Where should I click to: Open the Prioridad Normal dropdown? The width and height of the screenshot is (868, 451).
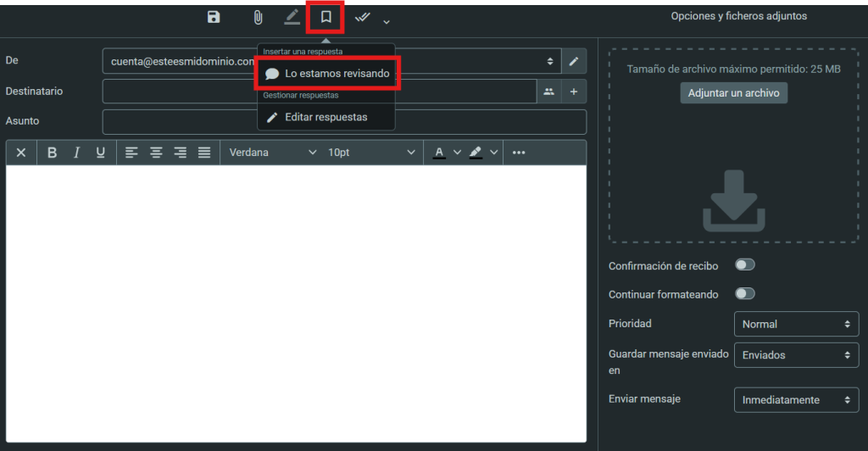[795, 324]
